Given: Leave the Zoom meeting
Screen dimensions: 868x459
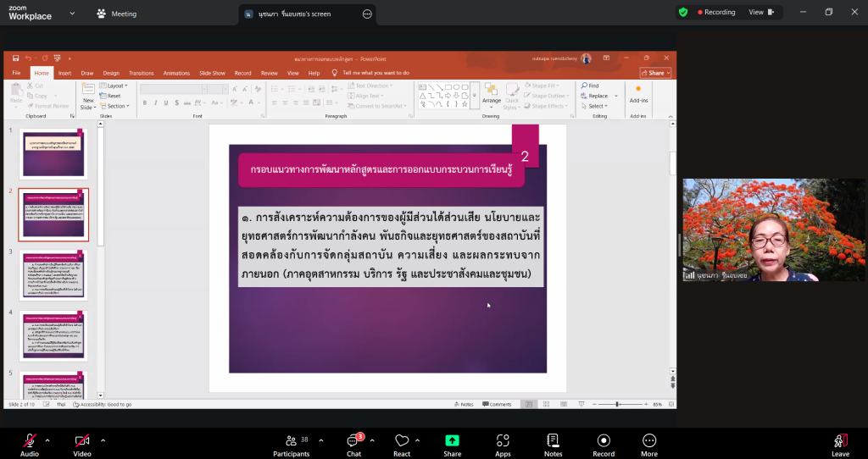Looking at the screenshot, I should [840, 441].
